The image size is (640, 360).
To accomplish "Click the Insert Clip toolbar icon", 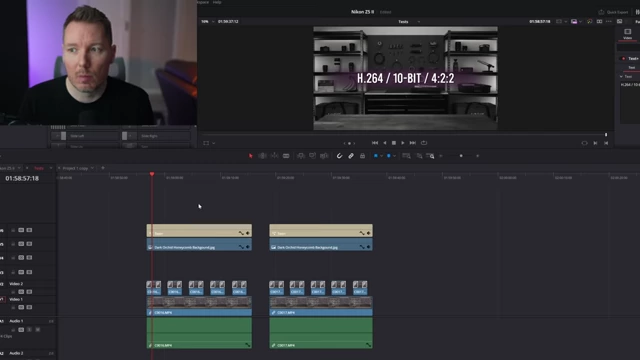I will pyautogui.click(x=301, y=156).
